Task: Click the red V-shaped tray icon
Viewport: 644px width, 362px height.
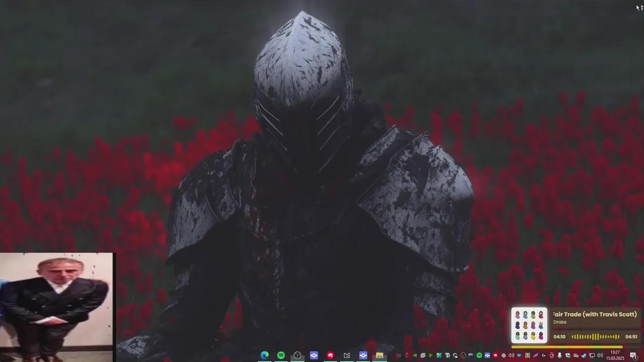Action: [x=407, y=355]
